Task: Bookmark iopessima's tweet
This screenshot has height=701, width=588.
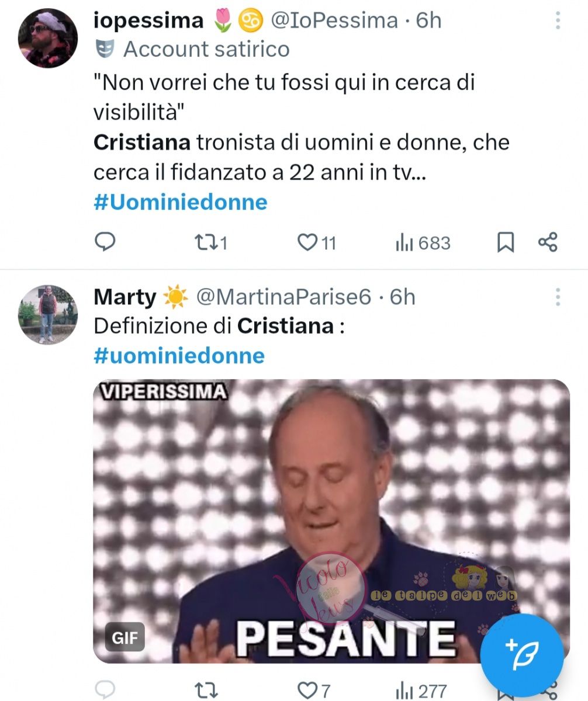Action: click(x=506, y=242)
